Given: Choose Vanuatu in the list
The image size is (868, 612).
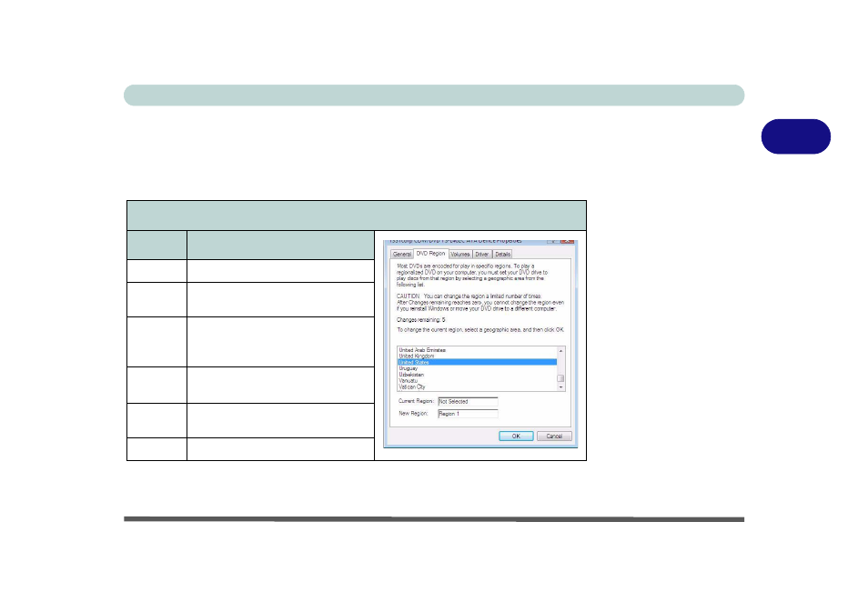Looking at the screenshot, I should coord(409,380).
